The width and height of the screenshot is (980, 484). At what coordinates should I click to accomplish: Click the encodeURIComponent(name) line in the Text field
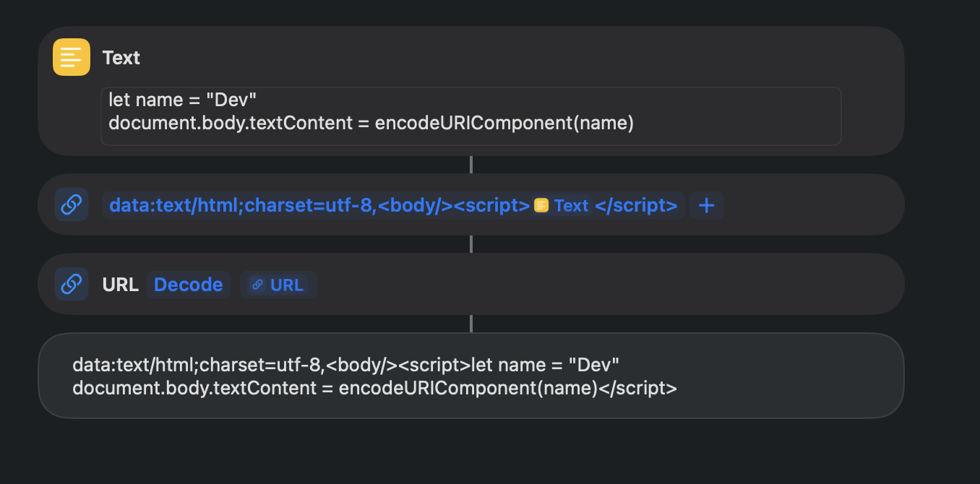click(370, 124)
